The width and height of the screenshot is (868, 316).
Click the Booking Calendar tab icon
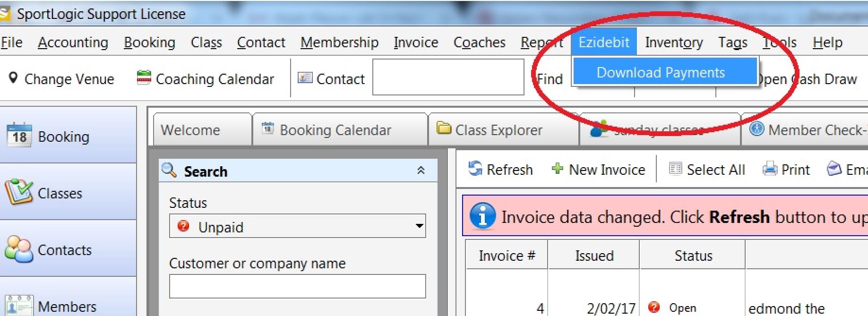268,128
